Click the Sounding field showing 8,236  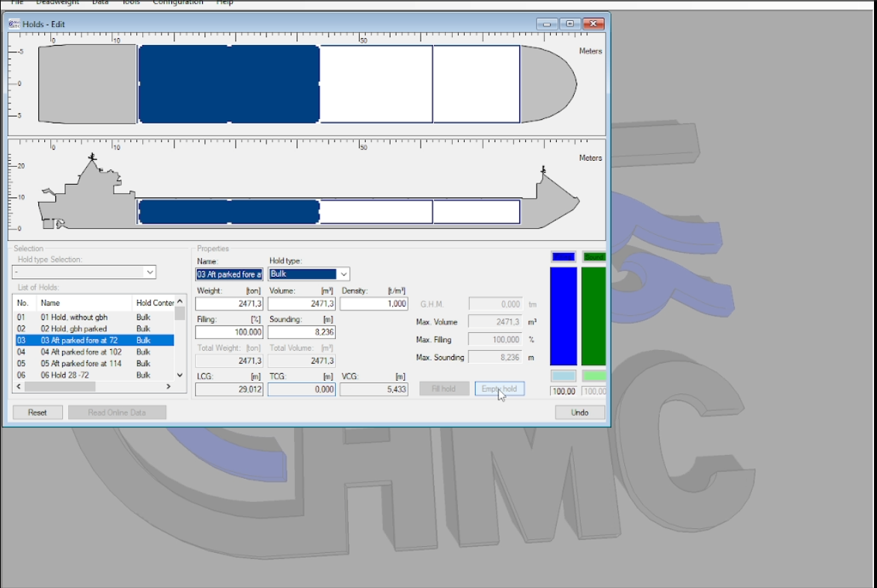[x=302, y=332]
